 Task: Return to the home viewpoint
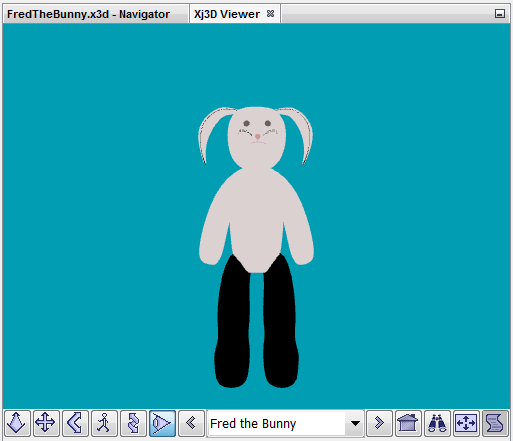(408, 423)
